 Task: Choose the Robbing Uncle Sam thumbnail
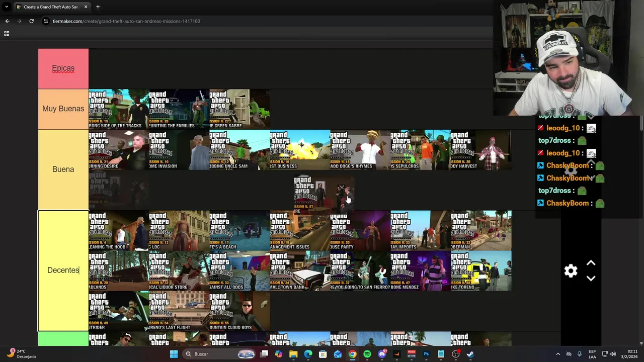pos(239,150)
